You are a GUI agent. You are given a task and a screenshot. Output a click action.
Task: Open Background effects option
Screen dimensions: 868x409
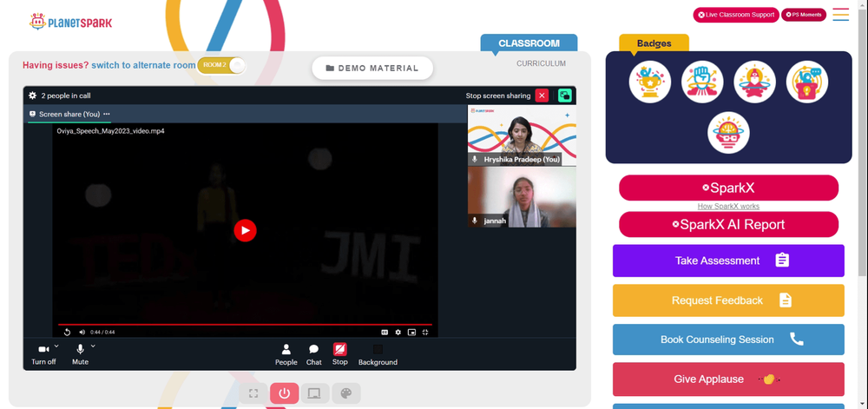coord(378,354)
